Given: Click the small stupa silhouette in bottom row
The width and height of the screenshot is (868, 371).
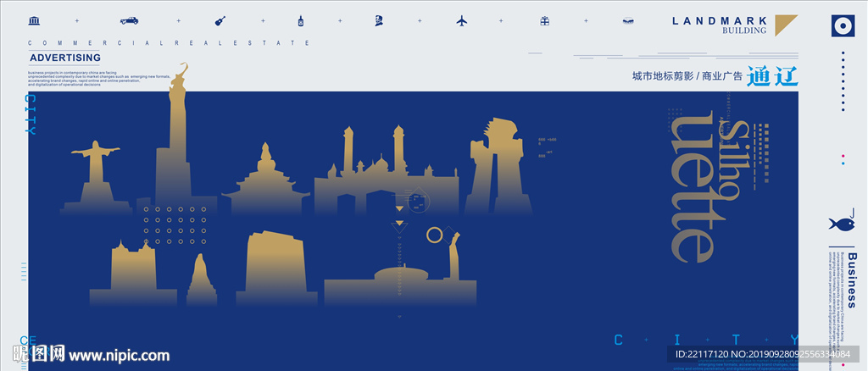Looking at the screenshot, I should [x=202, y=280].
